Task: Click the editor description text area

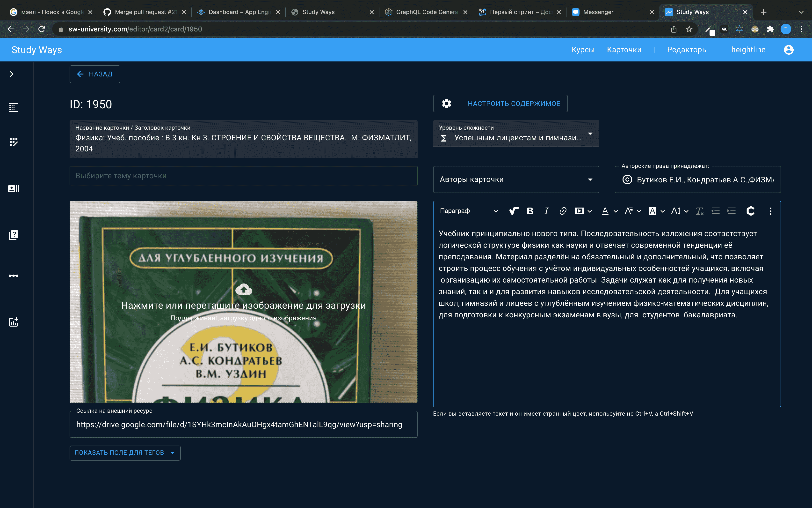Action: [607, 314]
